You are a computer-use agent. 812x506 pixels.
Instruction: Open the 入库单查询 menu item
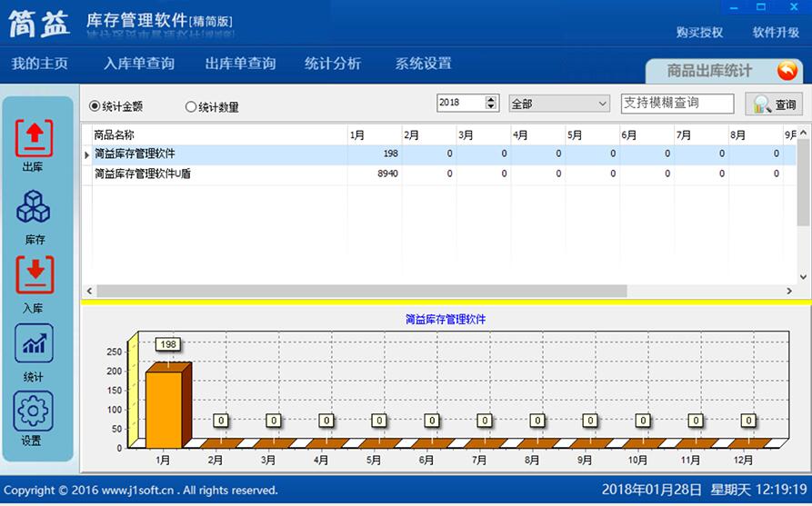(139, 64)
